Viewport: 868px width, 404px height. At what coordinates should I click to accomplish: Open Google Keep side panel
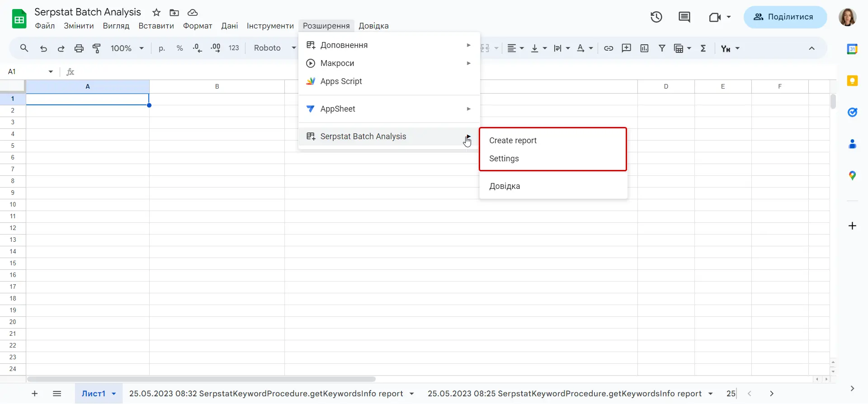[852, 81]
